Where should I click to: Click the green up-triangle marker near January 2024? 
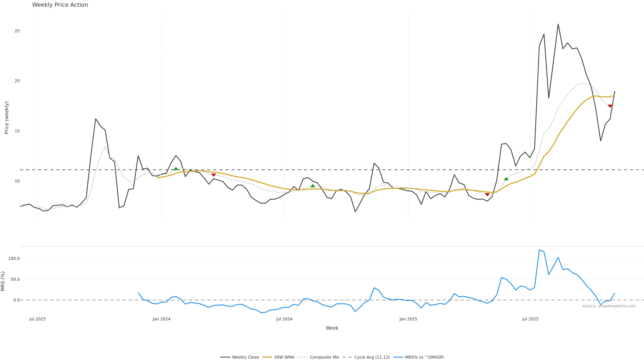[176, 169]
